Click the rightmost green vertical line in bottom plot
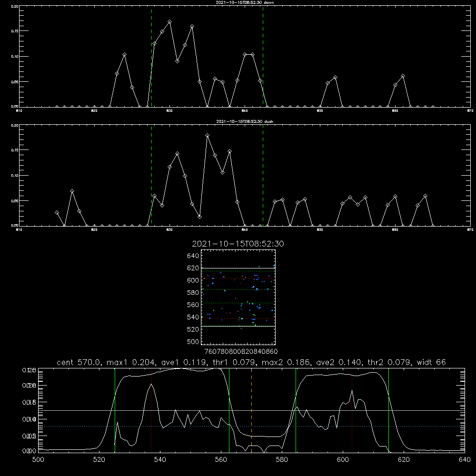This screenshot has width=476, height=476. pyautogui.click(x=388, y=410)
